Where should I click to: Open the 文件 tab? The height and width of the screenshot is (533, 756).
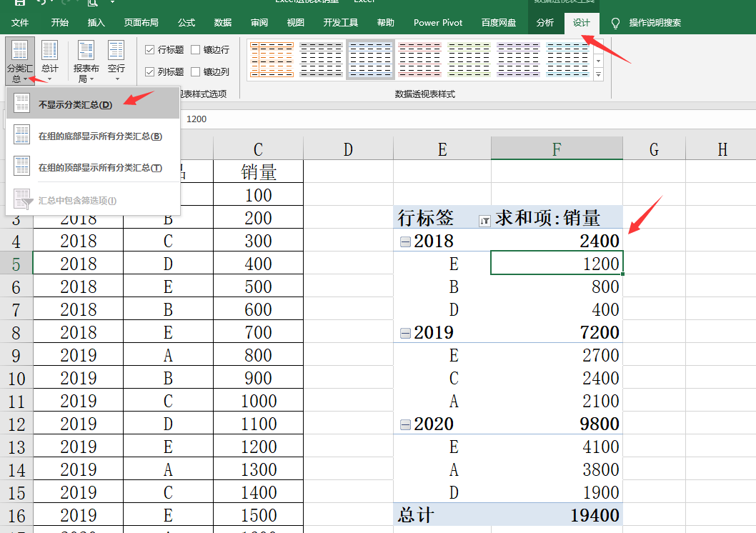tap(20, 23)
